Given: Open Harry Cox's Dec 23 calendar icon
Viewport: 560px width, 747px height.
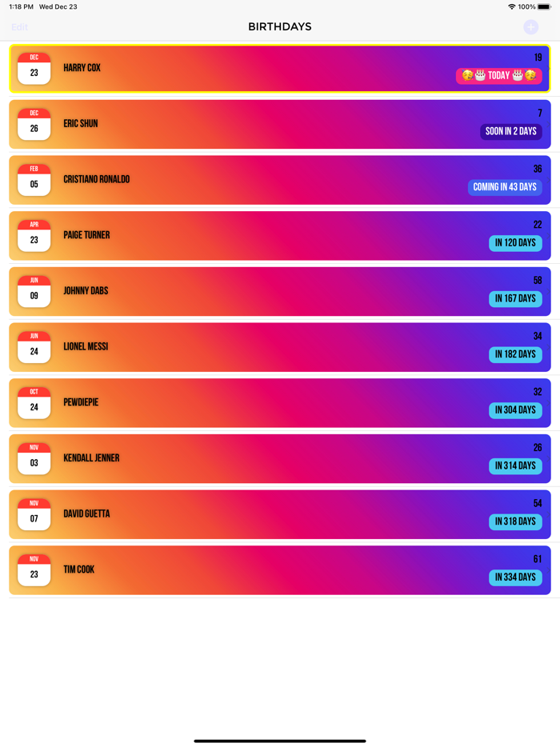Looking at the screenshot, I should pos(34,68).
